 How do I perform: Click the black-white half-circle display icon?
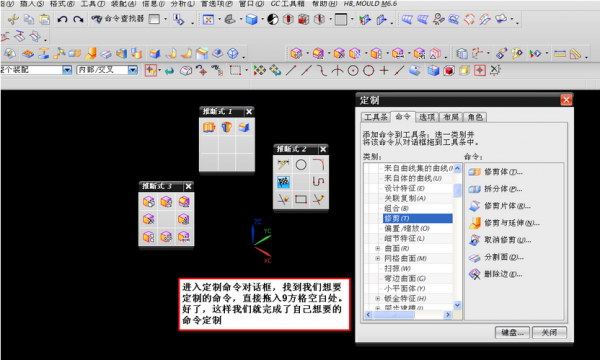tap(273, 19)
